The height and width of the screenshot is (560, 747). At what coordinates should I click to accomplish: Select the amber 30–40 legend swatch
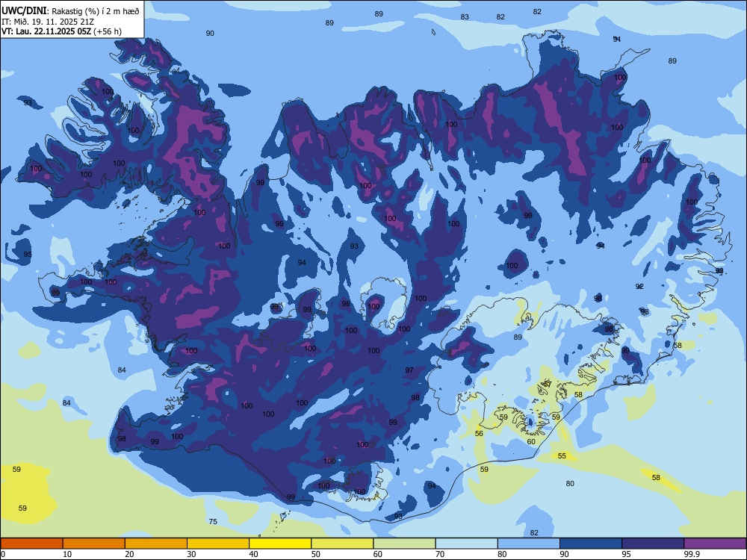(217, 544)
